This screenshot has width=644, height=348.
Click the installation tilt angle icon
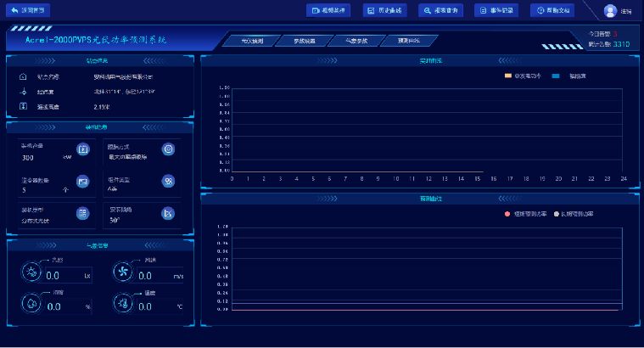(168, 213)
